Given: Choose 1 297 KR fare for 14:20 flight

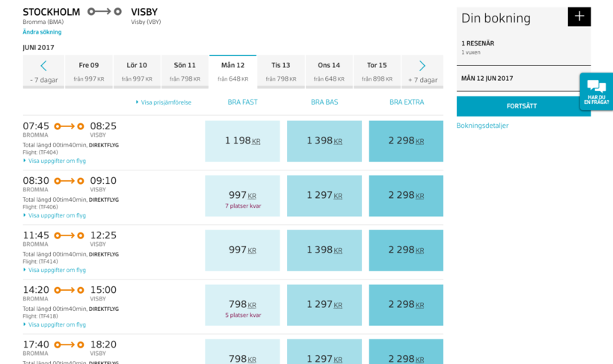Looking at the screenshot, I should click(324, 305).
